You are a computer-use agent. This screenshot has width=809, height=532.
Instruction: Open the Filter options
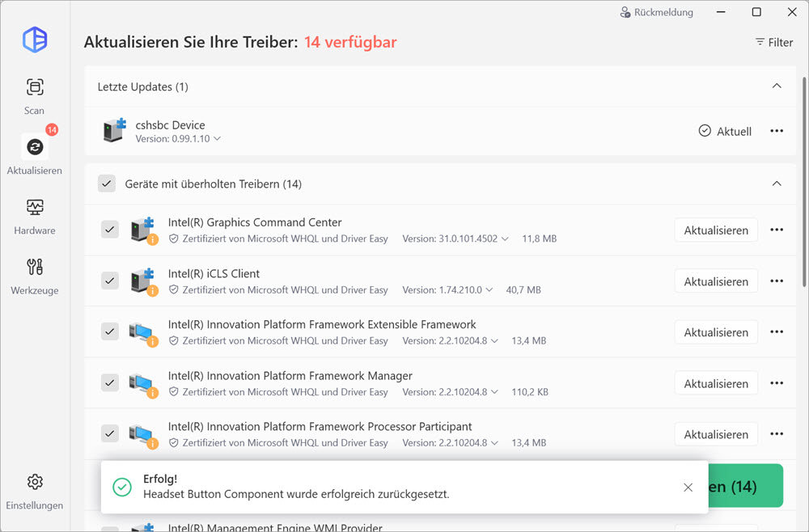point(774,42)
